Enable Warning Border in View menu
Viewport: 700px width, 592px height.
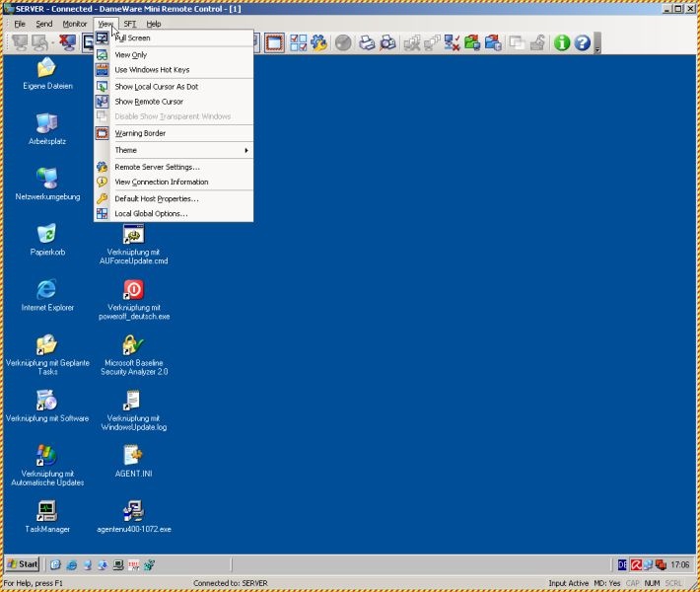pos(140,133)
